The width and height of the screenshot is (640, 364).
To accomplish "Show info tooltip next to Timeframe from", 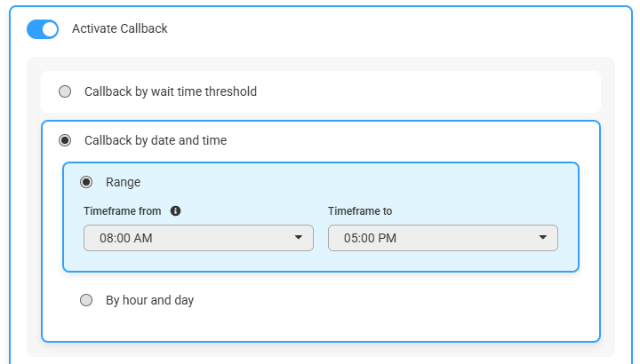I will click(x=175, y=210).
